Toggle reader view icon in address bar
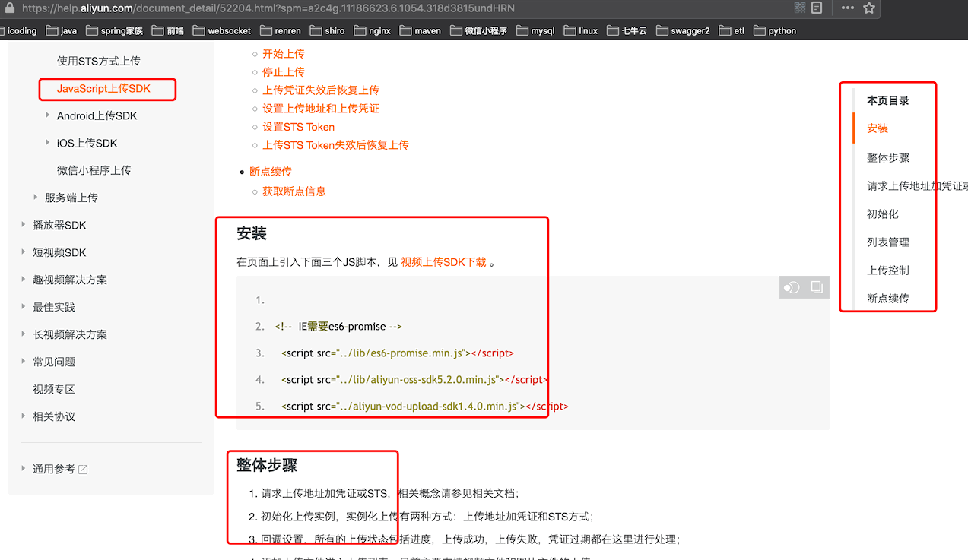Viewport: 968px width, 560px height. pyautogui.click(x=817, y=8)
